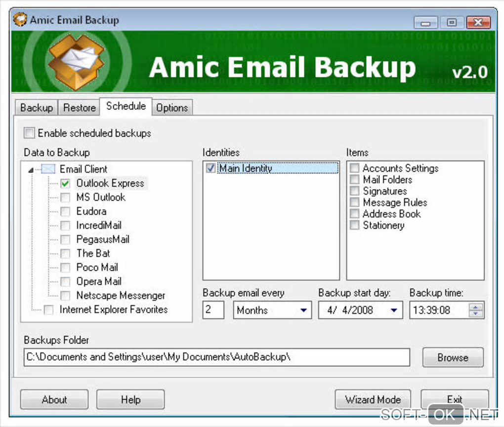
Task: Uncheck Outlook Express
Action: 65,183
